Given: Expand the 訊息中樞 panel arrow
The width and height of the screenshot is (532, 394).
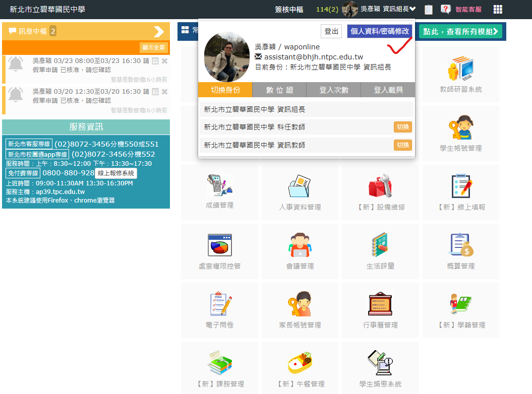Looking at the screenshot, I should pos(159,32).
